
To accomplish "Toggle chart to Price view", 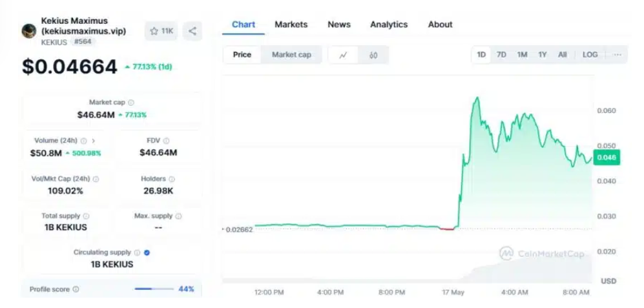I will coord(242,55).
